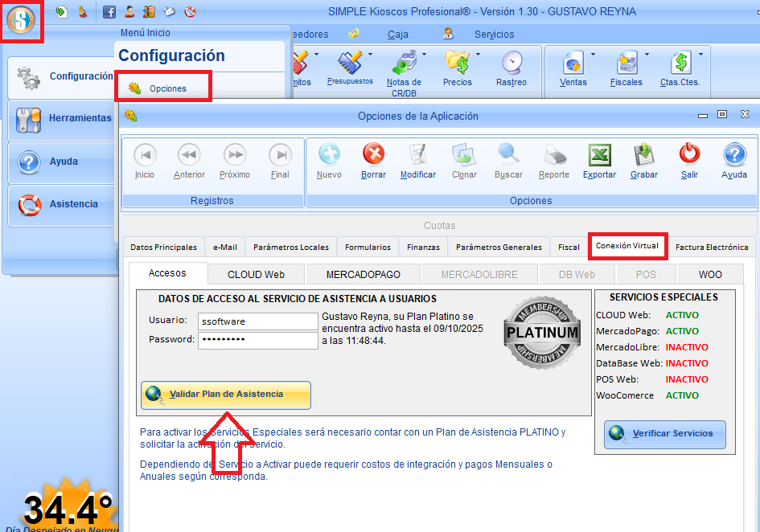Image resolution: width=760 pixels, height=532 pixels.
Task: Open the Rastreo ribbon icon
Action: (x=511, y=63)
